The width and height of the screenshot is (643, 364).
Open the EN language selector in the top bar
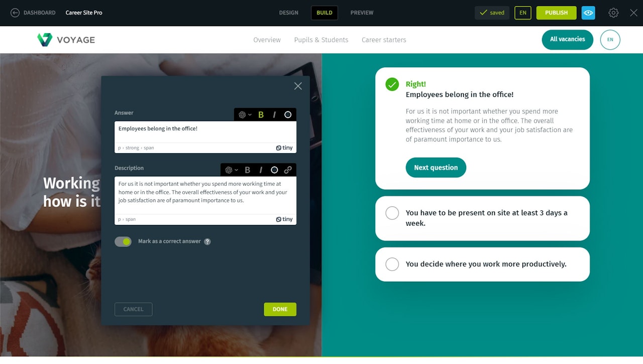pos(522,13)
